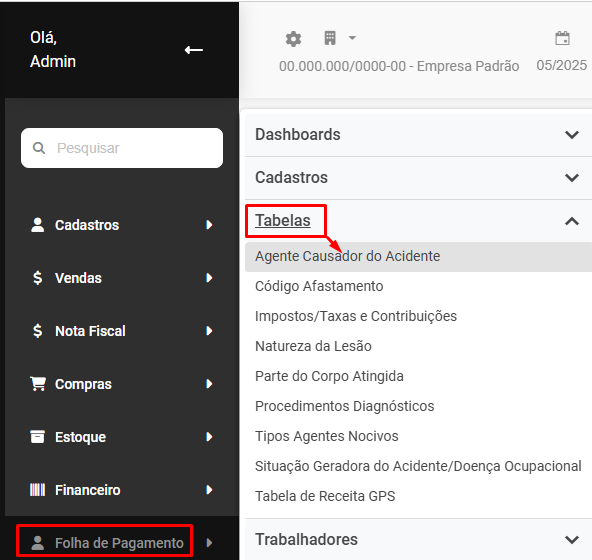Expand the Cadastros panel chevron
The width and height of the screenshot is (592, 560).
[x=572, y=177]
